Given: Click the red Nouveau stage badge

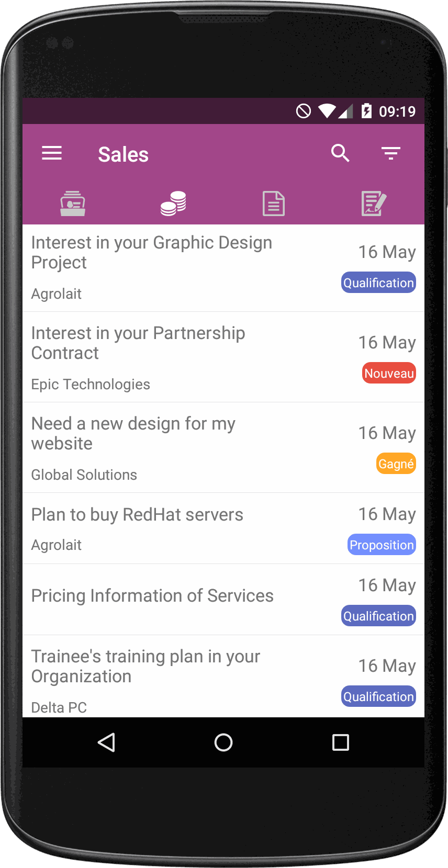Looking at the screenshot, I should pyautogui.click(x=389, y=373).
